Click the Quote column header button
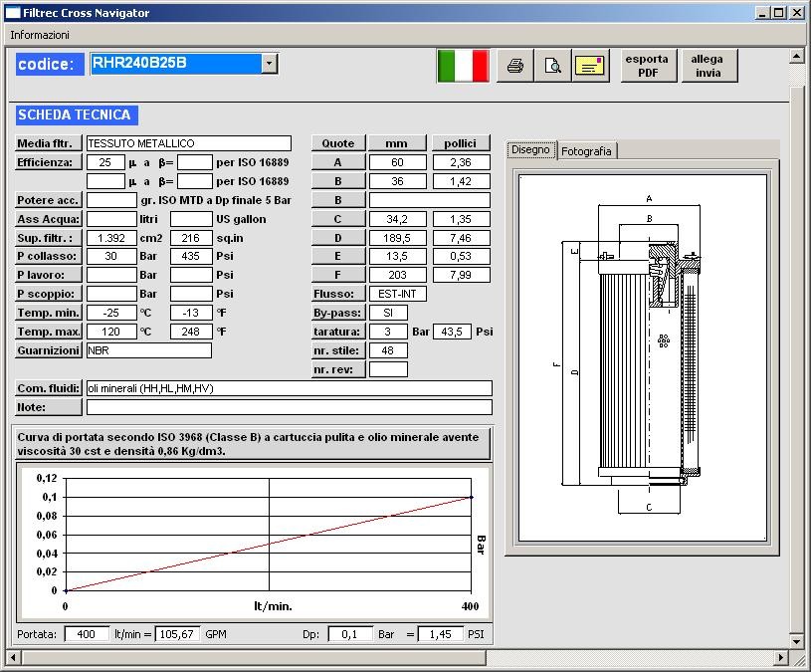 click(338, 143)
